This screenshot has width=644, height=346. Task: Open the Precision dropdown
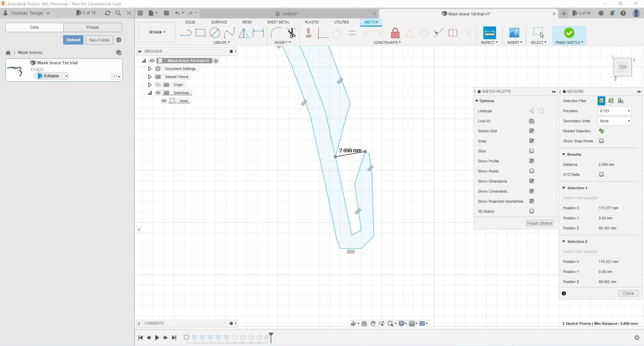(614, 111)
